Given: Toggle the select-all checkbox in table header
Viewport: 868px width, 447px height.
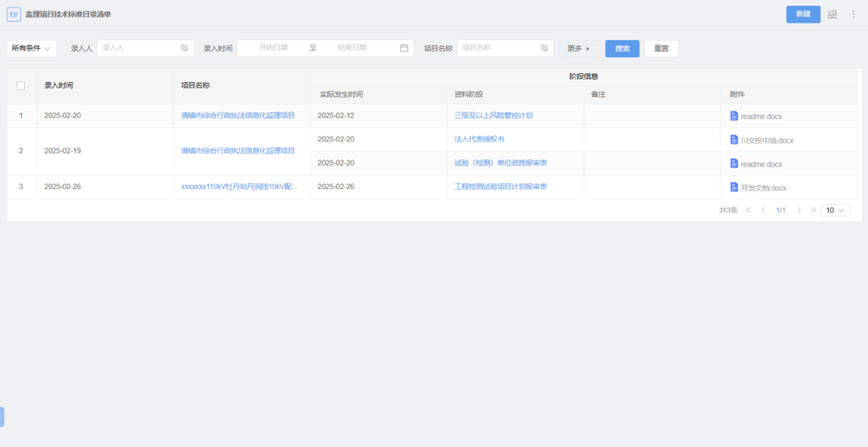Looking at the screenshot, I should click(21, 86).
